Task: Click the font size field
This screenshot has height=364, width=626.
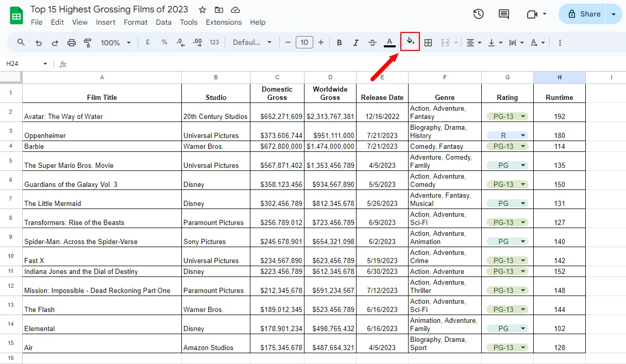Action: [x=304, y=42]
